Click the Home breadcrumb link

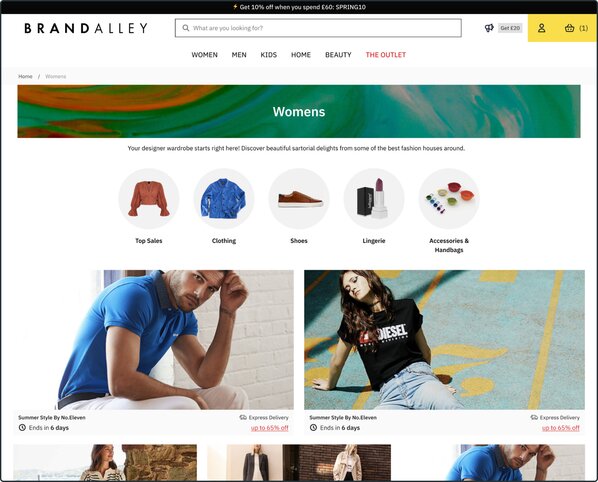pyautogui.click(x=25, y=76)
